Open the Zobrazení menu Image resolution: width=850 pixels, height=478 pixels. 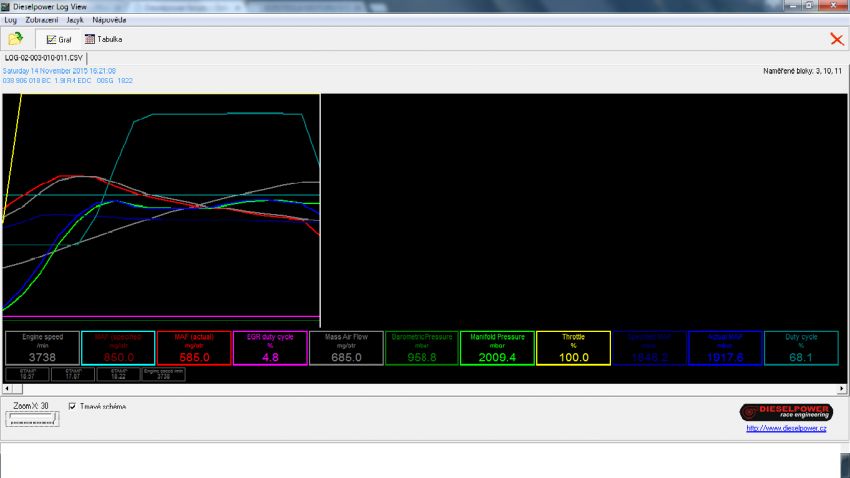coord(41,20)
